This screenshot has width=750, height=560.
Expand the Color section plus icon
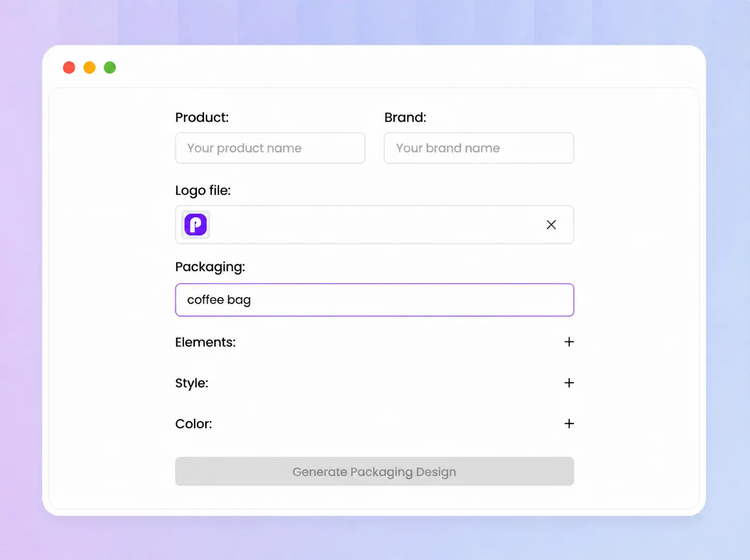(x=569, y=424)
